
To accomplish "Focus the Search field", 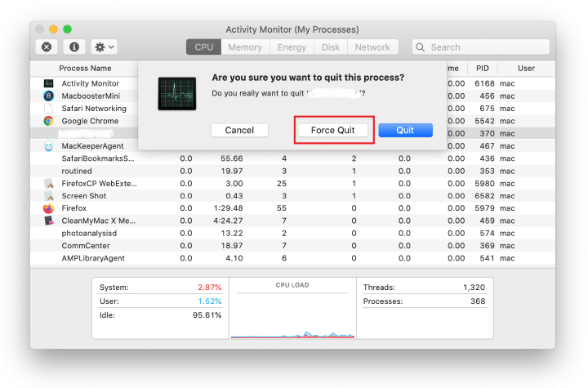I will (x=481, y=47).
